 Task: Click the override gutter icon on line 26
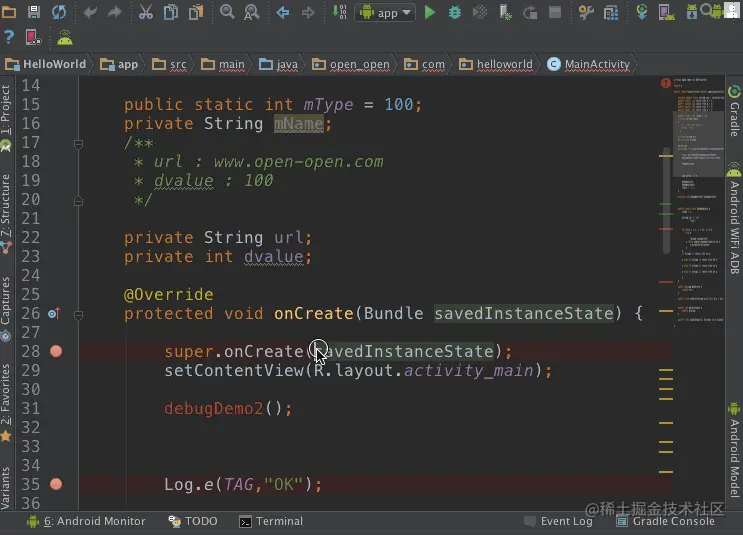[x=54, y=314]
